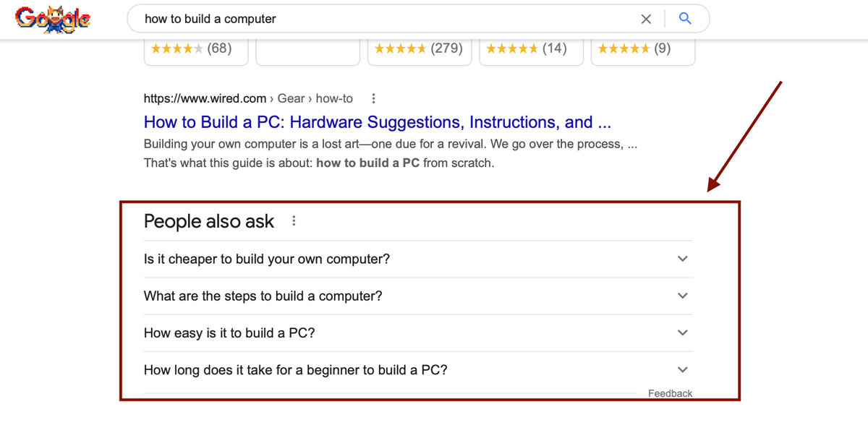
Task: Clear the search box with X icon
Action: coord(647,19)
